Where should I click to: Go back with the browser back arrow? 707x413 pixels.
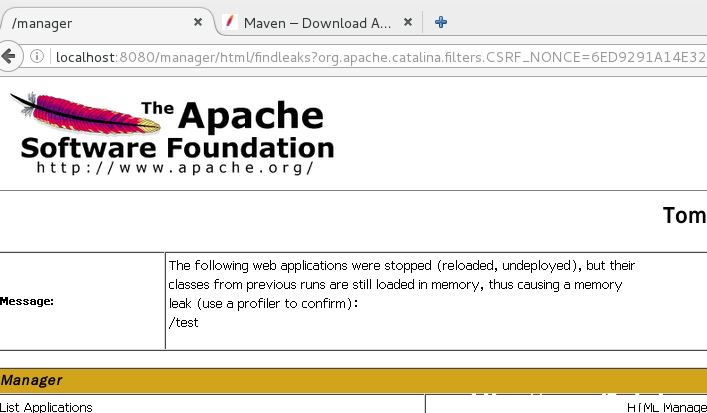pyautogui.click(x=9, y=56)
